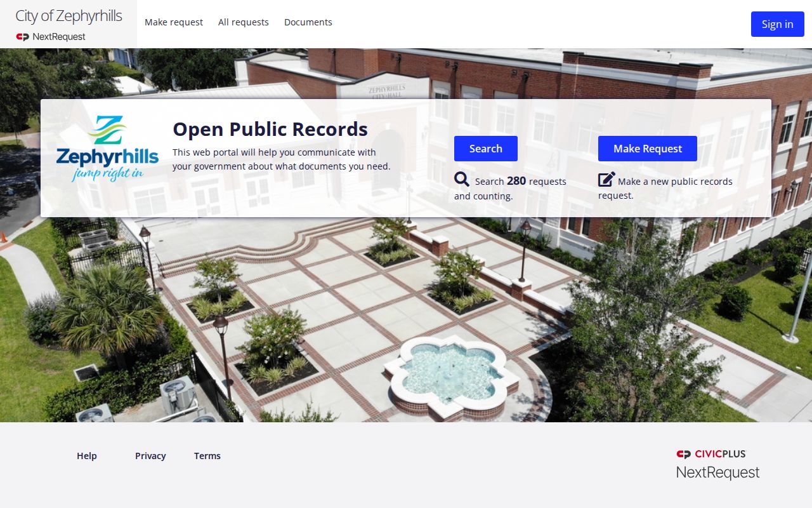Screen dimensions: 812x508
Task: Click the Zephyrhills jump right in logo
Action: (107, 149)
